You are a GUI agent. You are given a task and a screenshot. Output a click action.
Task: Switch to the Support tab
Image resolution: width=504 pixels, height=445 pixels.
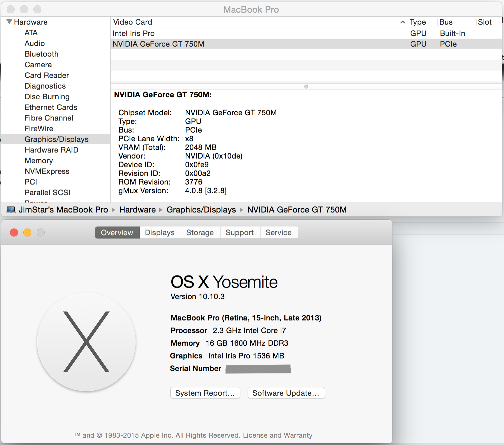[x=240, y=232]
